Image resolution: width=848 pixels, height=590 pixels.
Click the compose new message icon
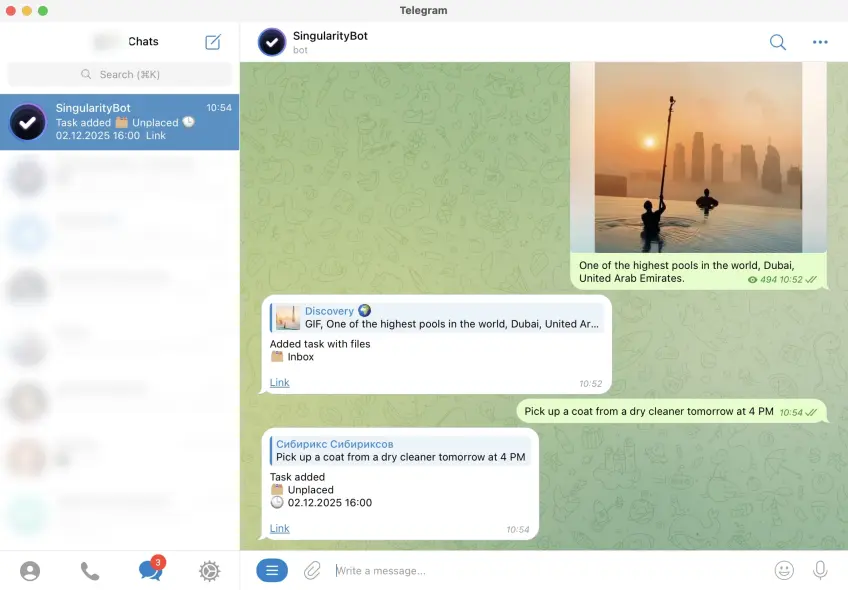tap(213, 42)
